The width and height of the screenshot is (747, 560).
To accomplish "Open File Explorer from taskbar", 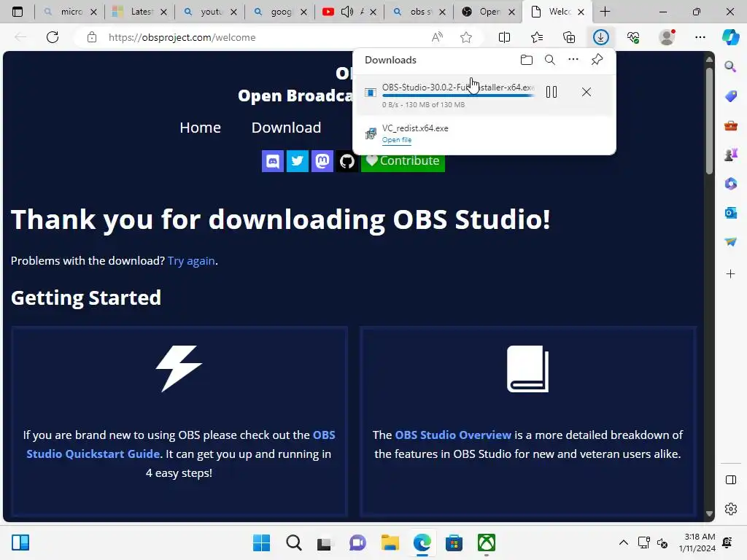I will [390, 542].
